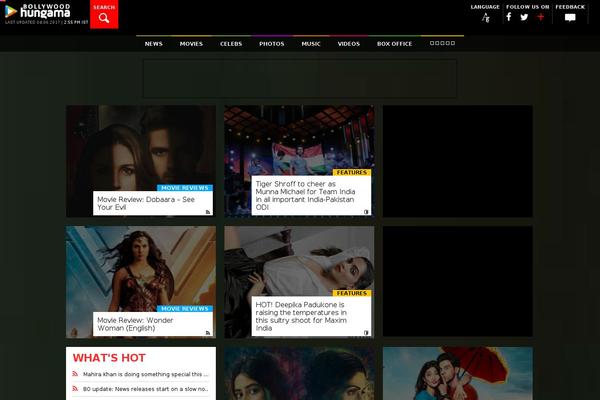Open the Box Office menu
Image resolution: width=600 pixels, height=400 pixels.
pyautogui.click(x=395, y=44)
